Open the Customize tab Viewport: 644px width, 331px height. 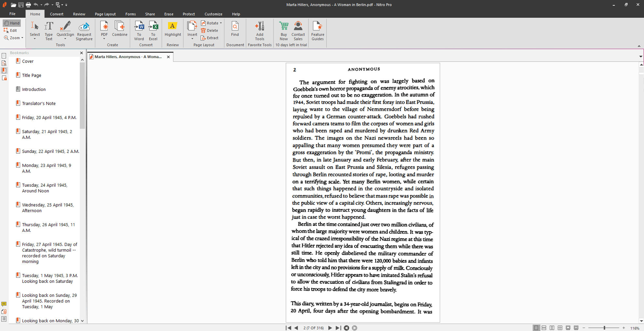coord(213,14)
